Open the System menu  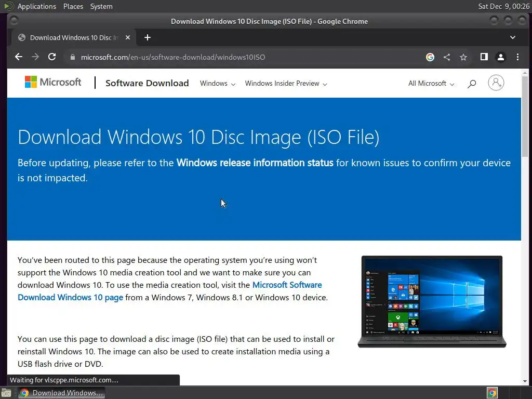tap(101, 6)
